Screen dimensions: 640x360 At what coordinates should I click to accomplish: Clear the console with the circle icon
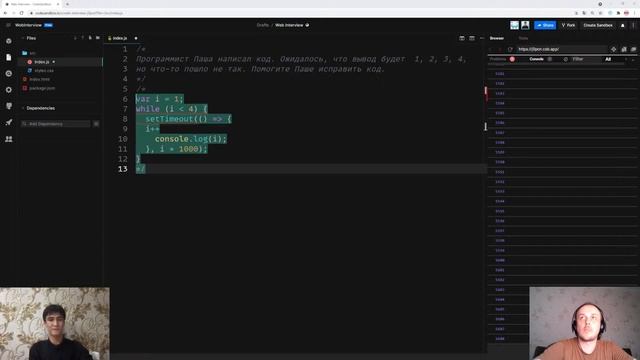click(x=566, y=59)
